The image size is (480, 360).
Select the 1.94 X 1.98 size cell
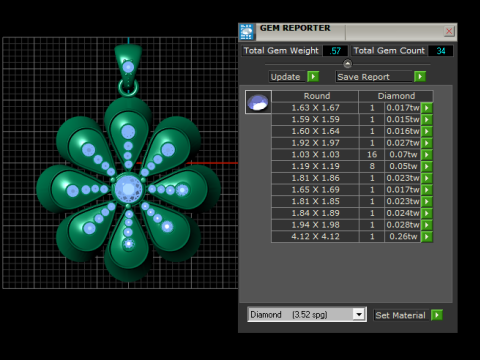click(x=315, y=225)
